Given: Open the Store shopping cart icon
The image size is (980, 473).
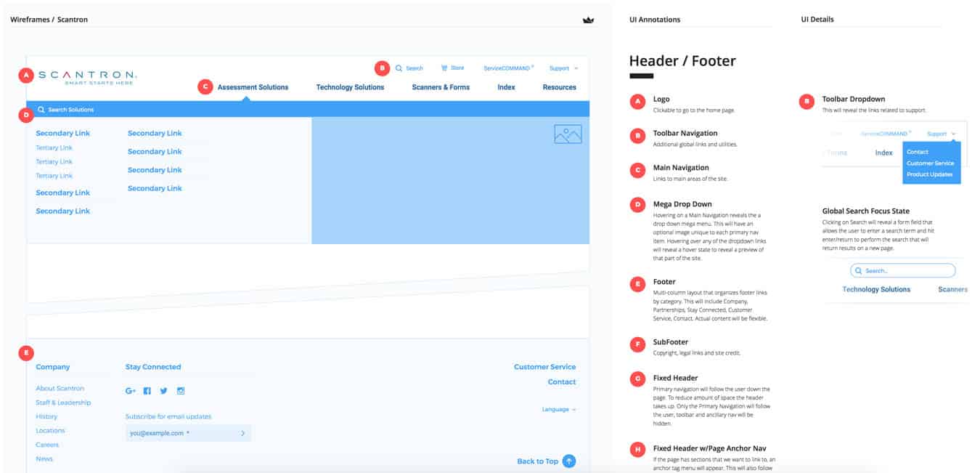Looking at the screenshot, I should pyautogui.click(x=444, y=68).
